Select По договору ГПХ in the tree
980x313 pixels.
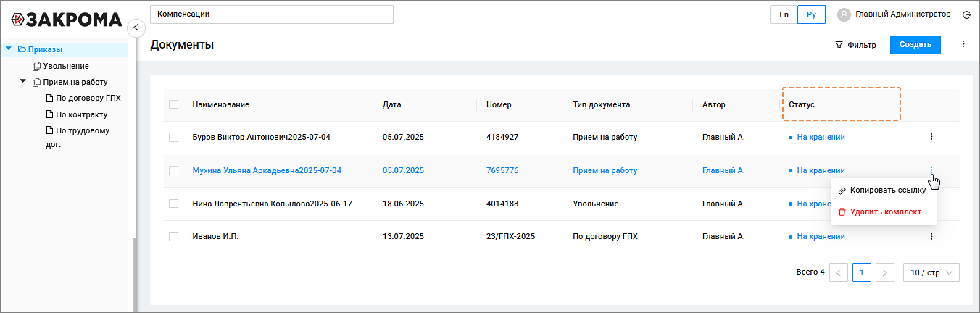pos(88,98)
